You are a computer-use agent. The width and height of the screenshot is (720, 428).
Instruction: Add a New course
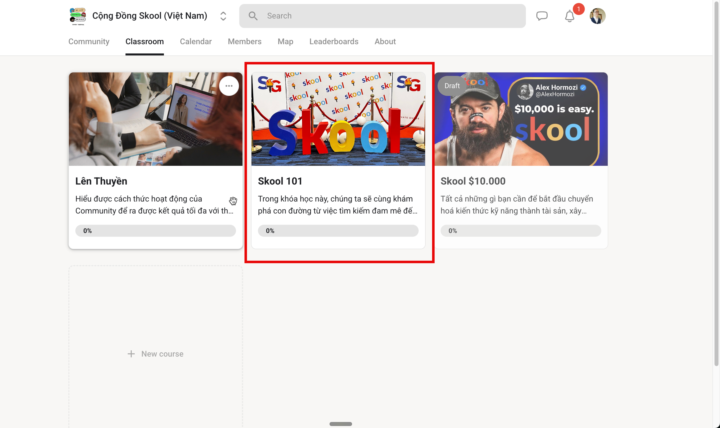(x=156, y=354)
